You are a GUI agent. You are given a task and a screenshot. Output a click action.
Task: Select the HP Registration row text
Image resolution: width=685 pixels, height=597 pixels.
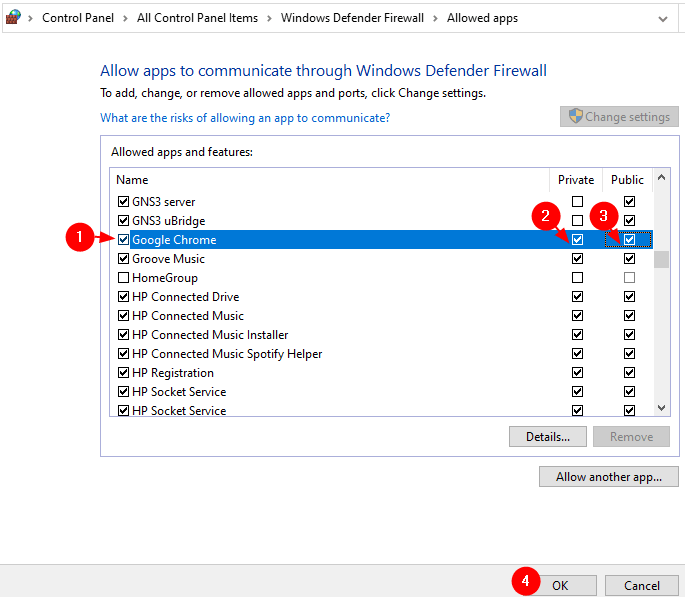tap(173, 373)
